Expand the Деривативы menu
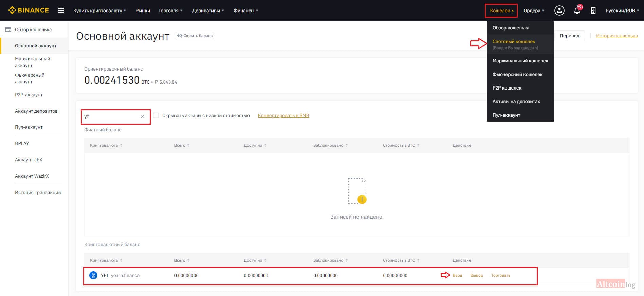 208,11
